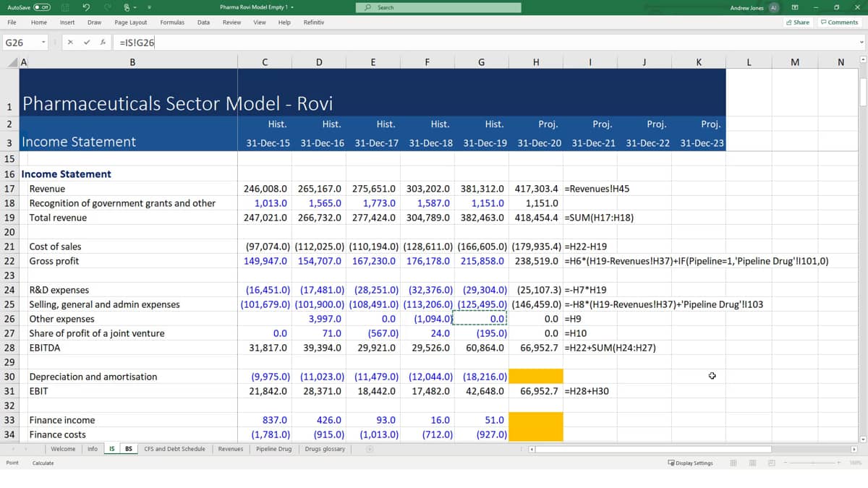The width and height of the screenshot is (868, 488).
Task: Switch to the Review tab
Action: point(231,22)
